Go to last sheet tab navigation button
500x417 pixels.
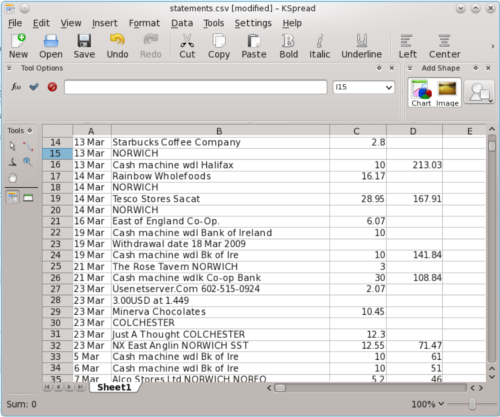(80, 387)
